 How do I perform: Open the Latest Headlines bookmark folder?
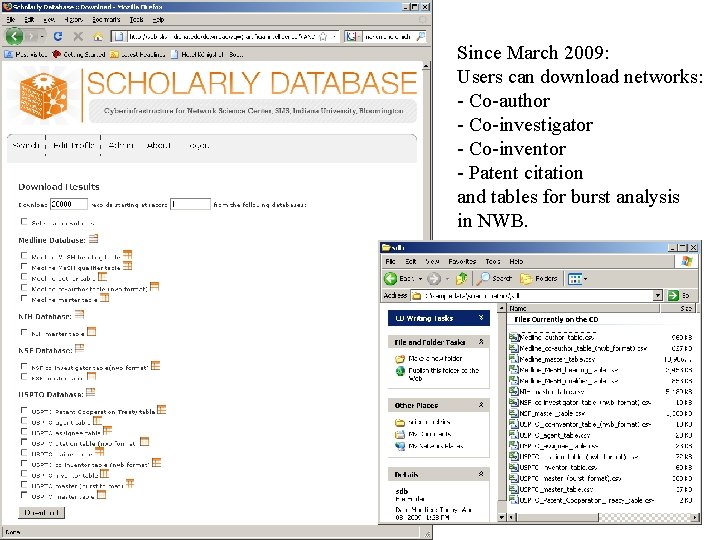137,54
